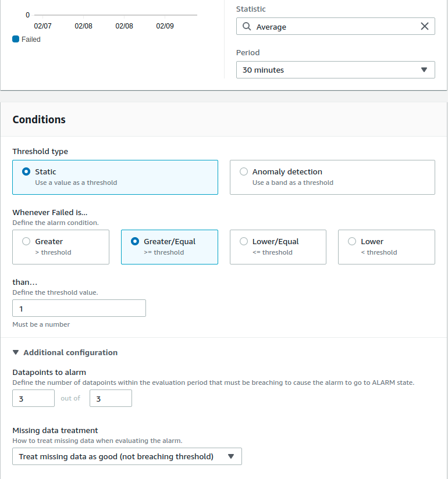This screenshot has height=479, width=448.
Task: Clear the Average statistic with the X icon
Action: pyautogui.click(x=425, y=26)
